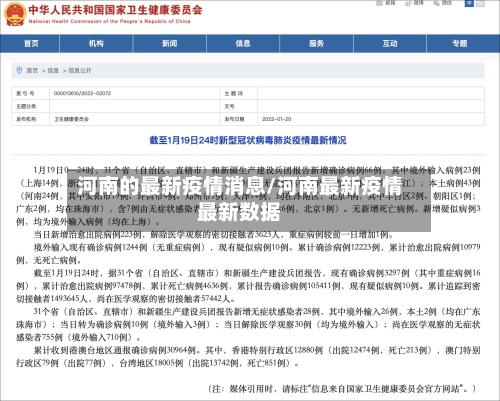Viewport: 500px width, 401px height.
Task: Click the source note 信息来自国家卫生健康委员会官方网站
Action: (x=385, y=389)
